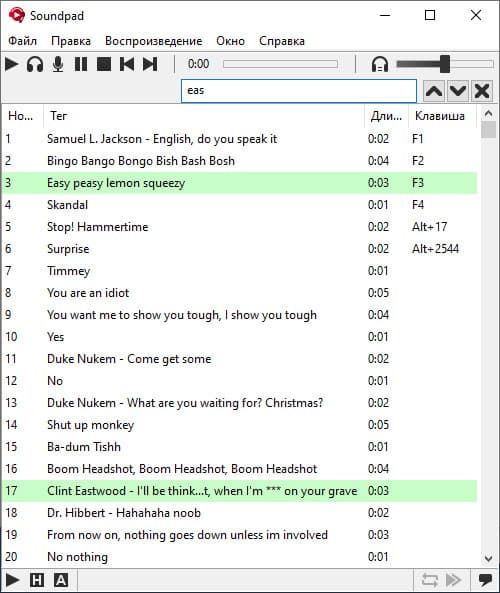Jump to the previous search result with the up arrow

point(434,91)
